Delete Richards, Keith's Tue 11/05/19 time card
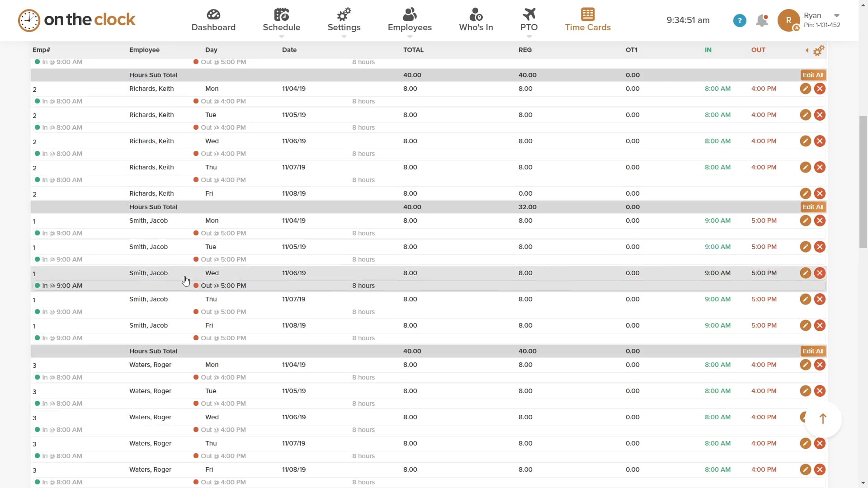Viewport: 868px width, 488px height. point(820,115)
